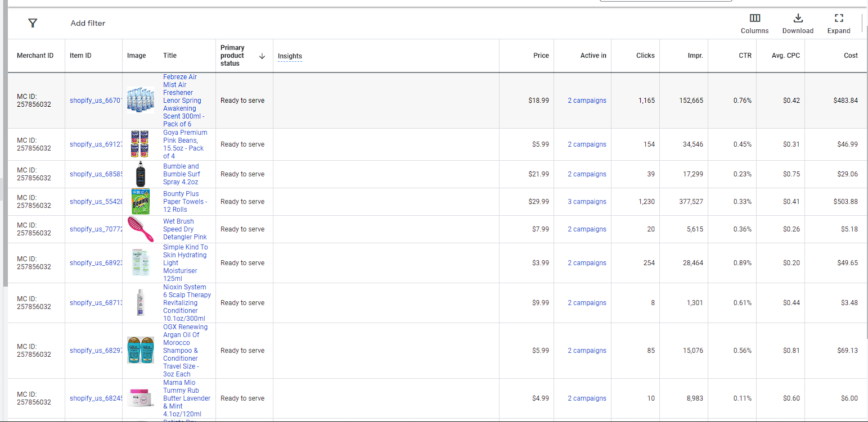The width and height of the screenshot is (868, 422).
Task: Select the 377,527 impressions value
Action: [691, 202]
